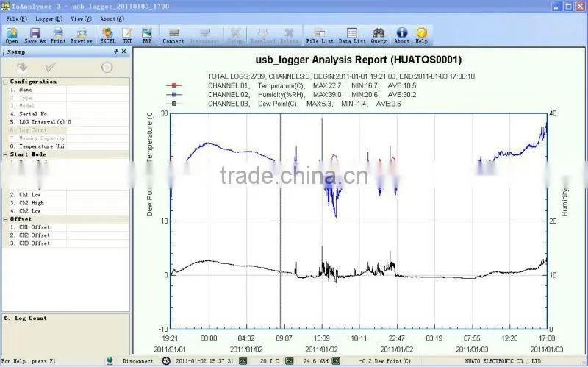Export data with the EXCEL icon
Viewport: 588px width, 367px height.
click(x=107, y=32)
